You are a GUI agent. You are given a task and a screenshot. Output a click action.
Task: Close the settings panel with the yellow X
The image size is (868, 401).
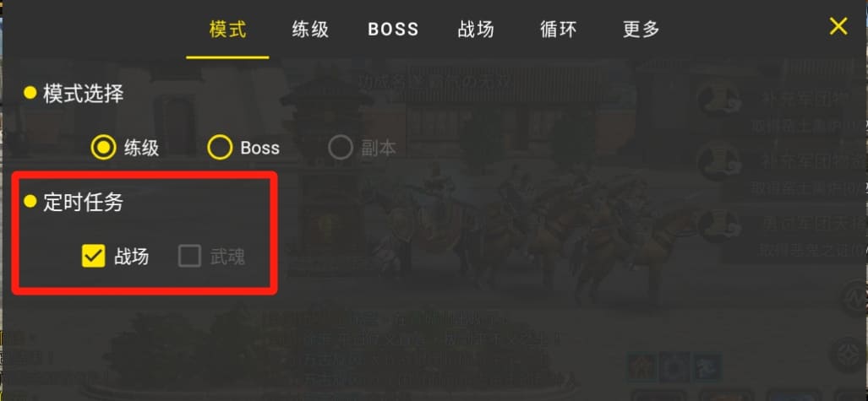click(x=838, y=26)
